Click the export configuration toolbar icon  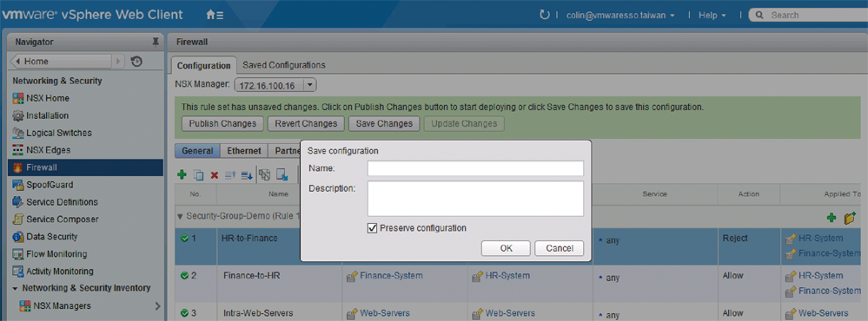click(x=282, y=175)
